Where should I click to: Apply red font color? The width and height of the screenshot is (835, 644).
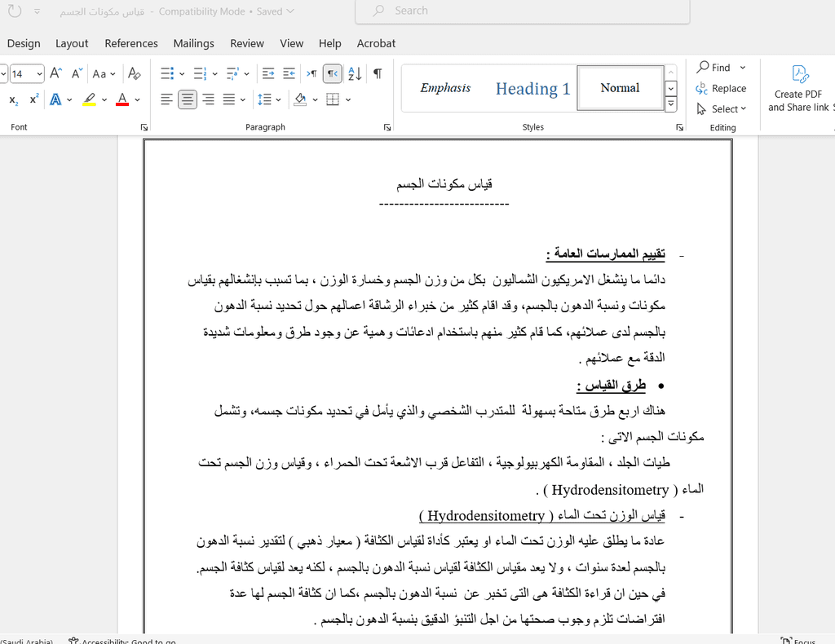pyautogui.click(x=122, y=99)
